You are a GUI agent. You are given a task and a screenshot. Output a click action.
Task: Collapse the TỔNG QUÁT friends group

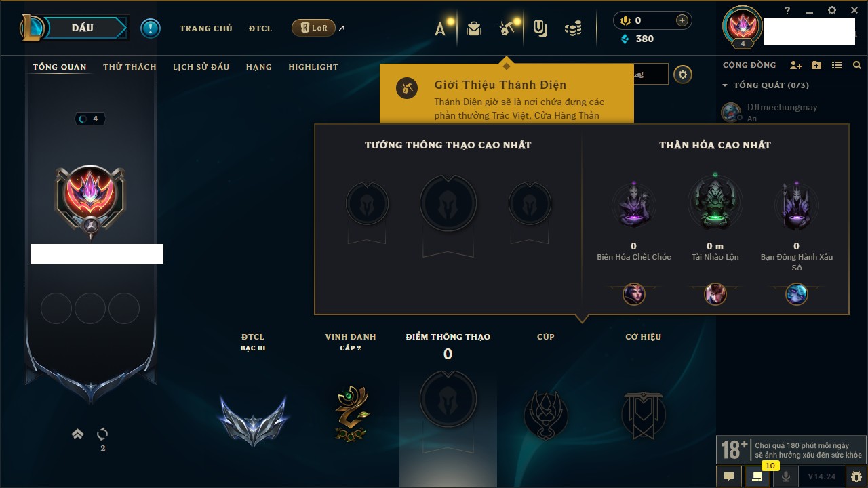coord(725,85)
